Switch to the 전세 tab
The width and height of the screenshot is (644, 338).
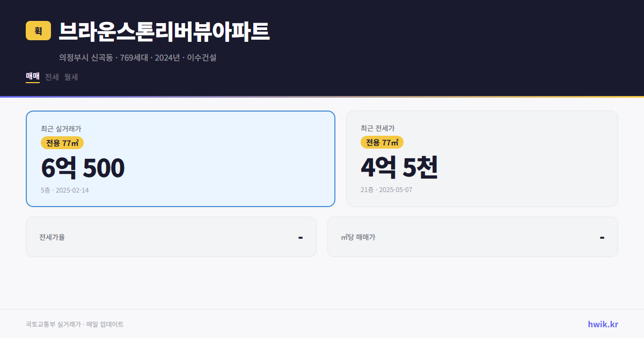pyautogui.click(x=52, y=77)
